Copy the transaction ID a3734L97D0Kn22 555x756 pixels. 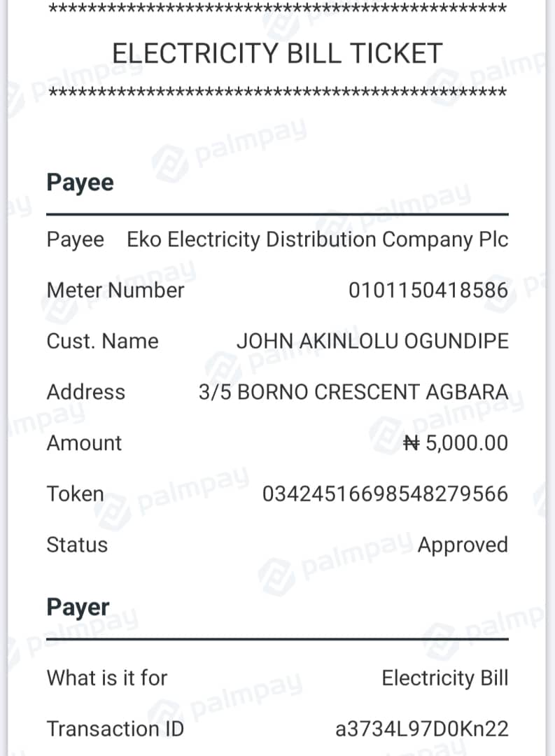coord(422,729)
